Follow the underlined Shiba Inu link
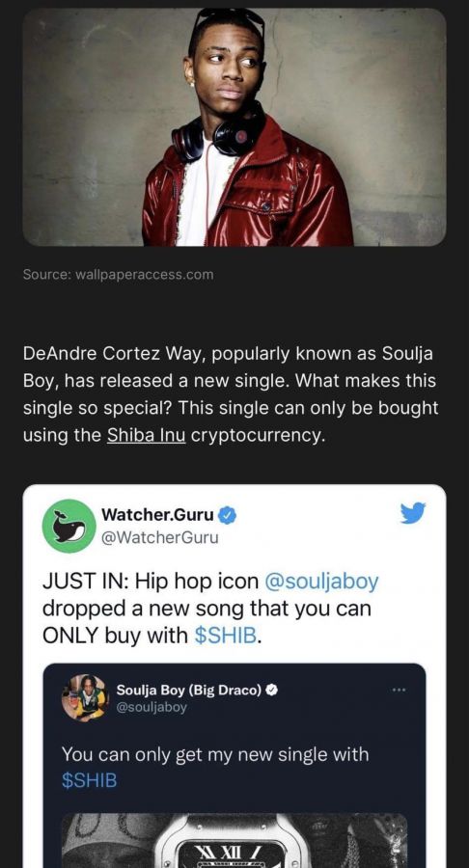Viewport: 469px width, 868px height. pos(146,435)
